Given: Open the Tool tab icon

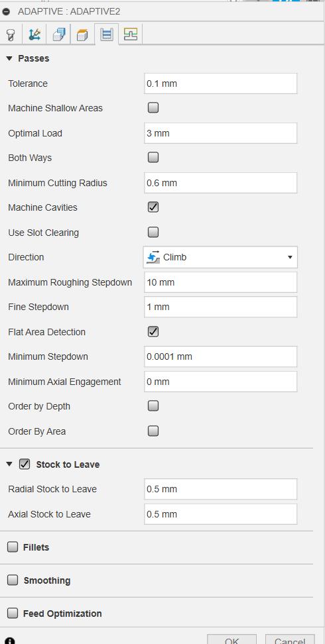Looking at the screenshot, I should click(11, 34).
